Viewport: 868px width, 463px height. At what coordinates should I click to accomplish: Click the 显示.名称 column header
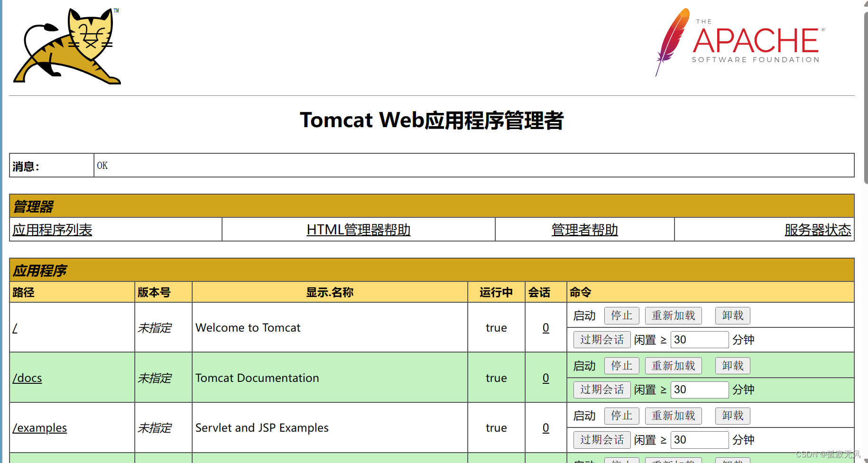tap(330, 292)
